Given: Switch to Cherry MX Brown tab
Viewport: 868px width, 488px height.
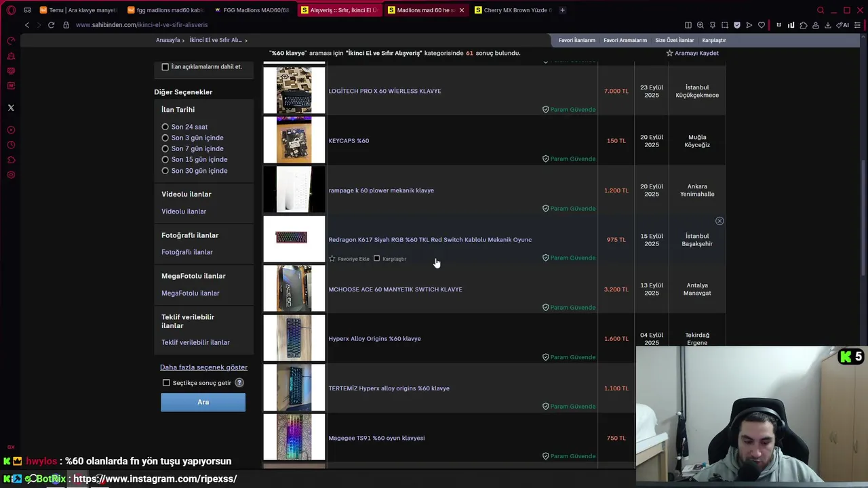Looking at the screenshot, I should coord(513,10).
